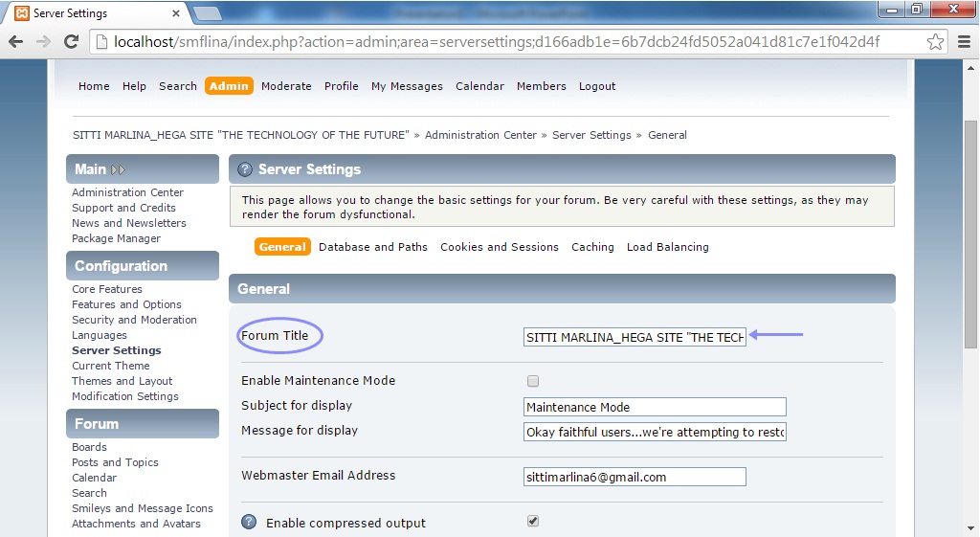Click the Logout link in the top menu
This screenshot has height=537, width=980.
pyautogui.click(x=597, y=86)
